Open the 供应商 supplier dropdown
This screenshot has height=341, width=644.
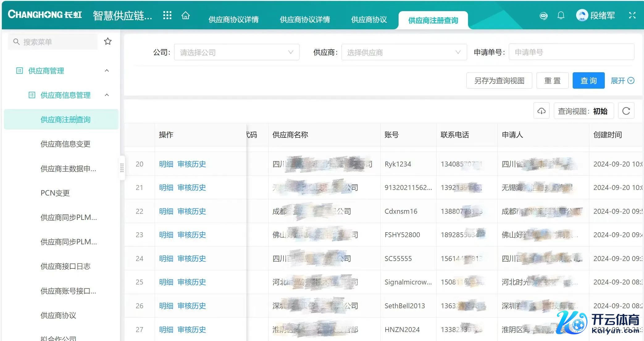404,52
